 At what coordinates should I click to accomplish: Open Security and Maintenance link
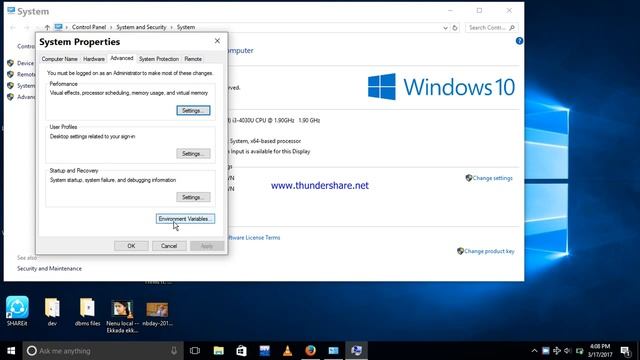(49, 269)
